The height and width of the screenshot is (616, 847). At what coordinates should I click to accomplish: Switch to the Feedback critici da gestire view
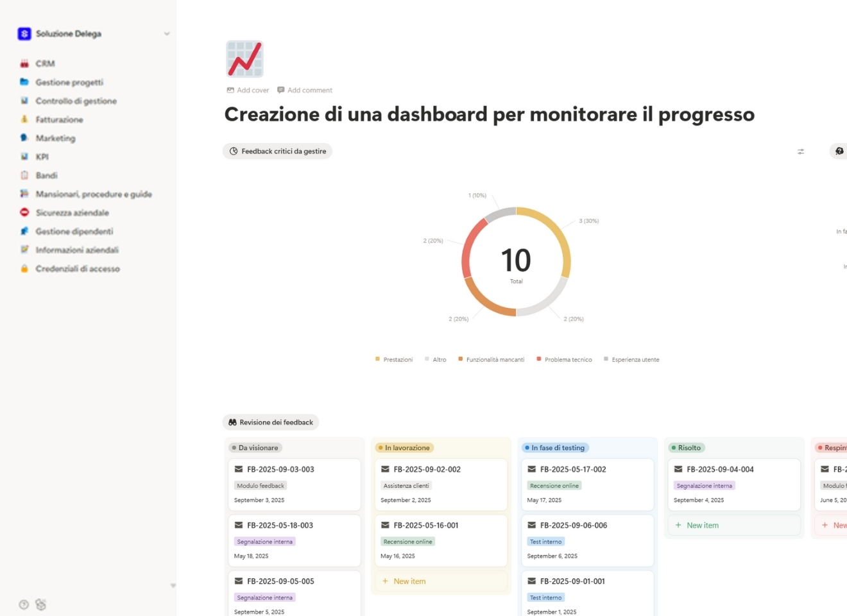pos(277,151)
